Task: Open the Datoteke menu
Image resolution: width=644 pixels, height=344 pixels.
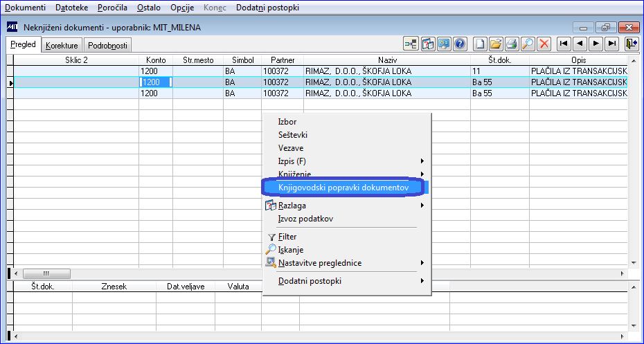Action: point(71,8)
